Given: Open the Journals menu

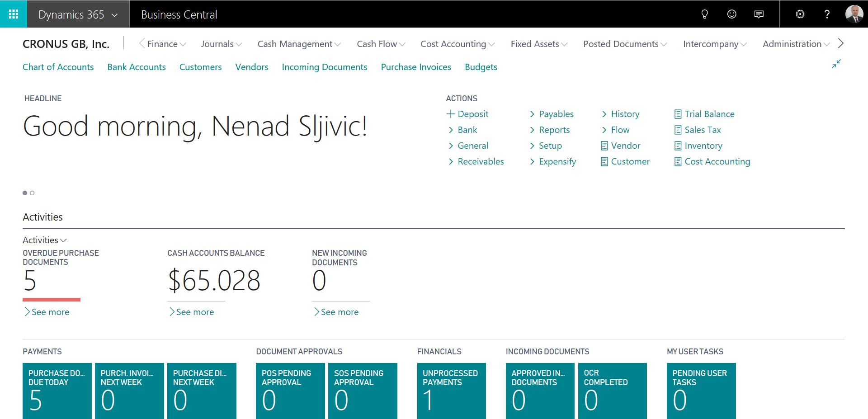Looking at the screenshot, I should pos(222,44).
